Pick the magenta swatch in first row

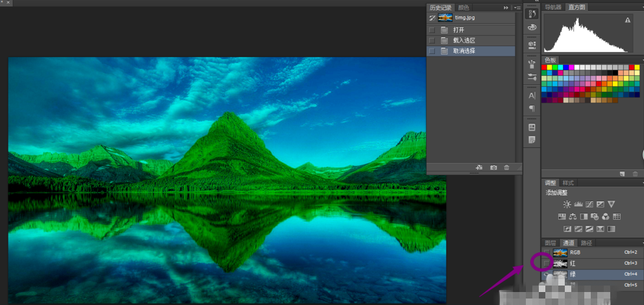click(x=571, y=67)
